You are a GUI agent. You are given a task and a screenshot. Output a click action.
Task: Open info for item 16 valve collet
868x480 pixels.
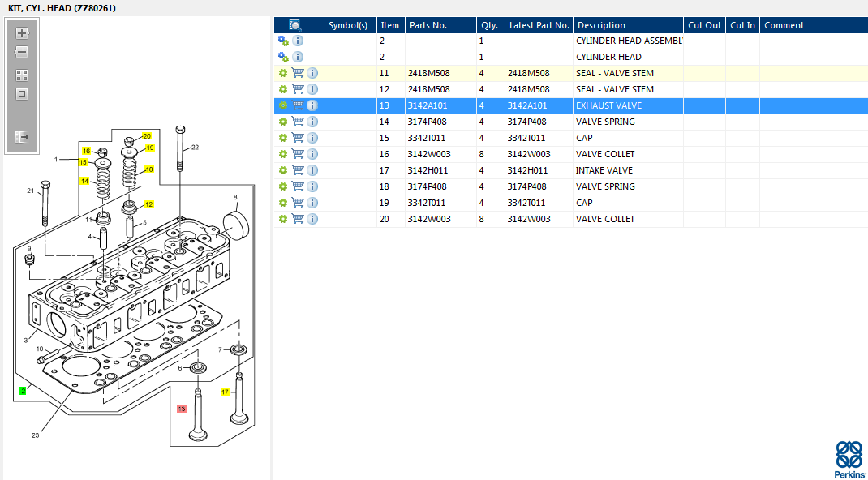coord(312,154)
